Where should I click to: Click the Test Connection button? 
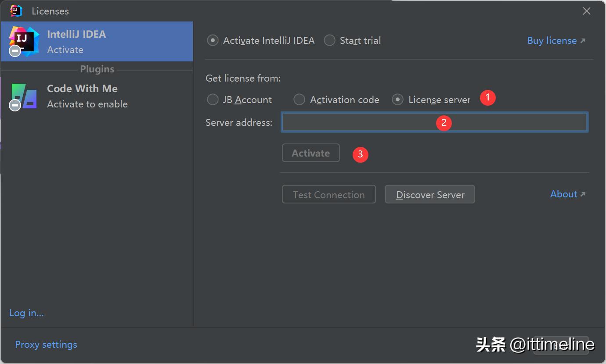[329, 194]
